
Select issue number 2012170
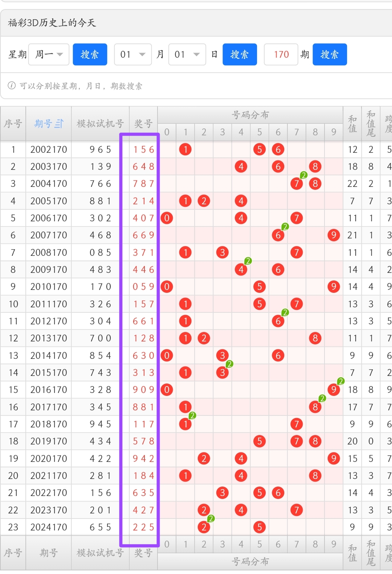point(49,321)
